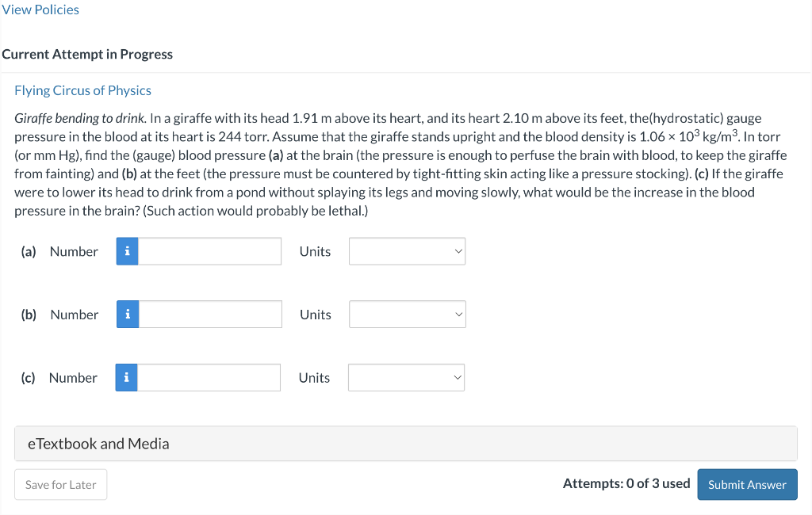
Task: Open Units dropdown for part (a)
Action: (x=408, y=251)
